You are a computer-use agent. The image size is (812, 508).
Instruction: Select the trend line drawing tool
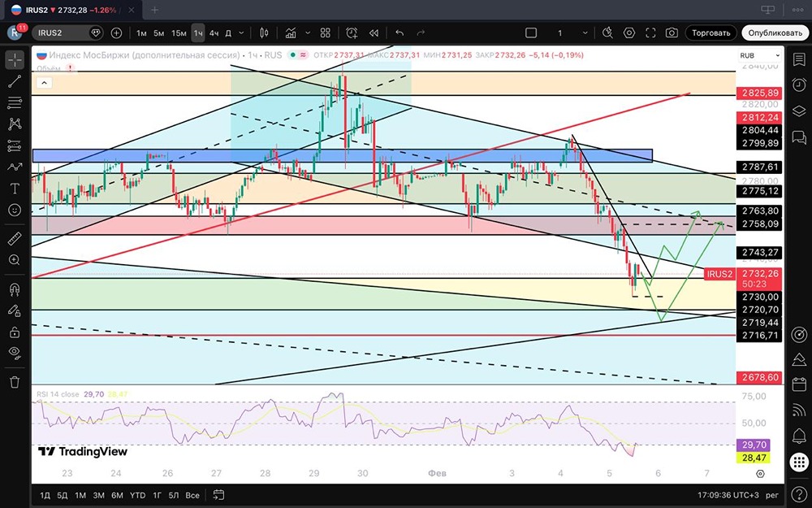coord(15,80)
